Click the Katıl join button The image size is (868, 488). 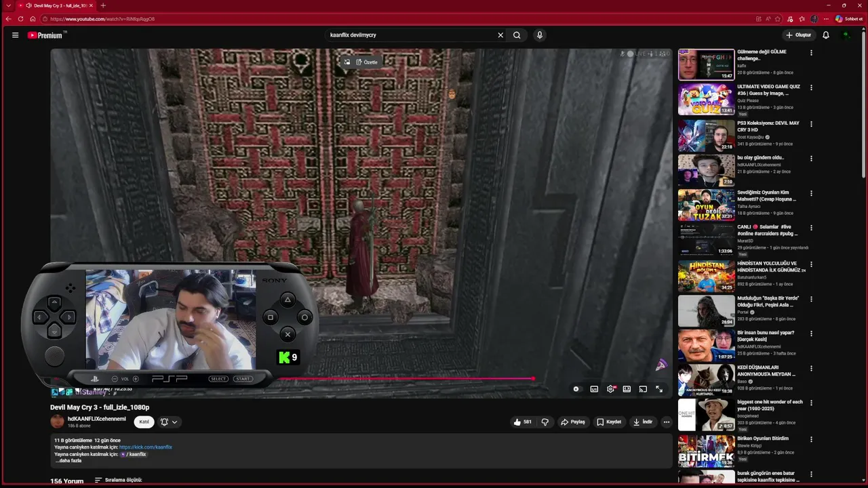click(144, 422)
